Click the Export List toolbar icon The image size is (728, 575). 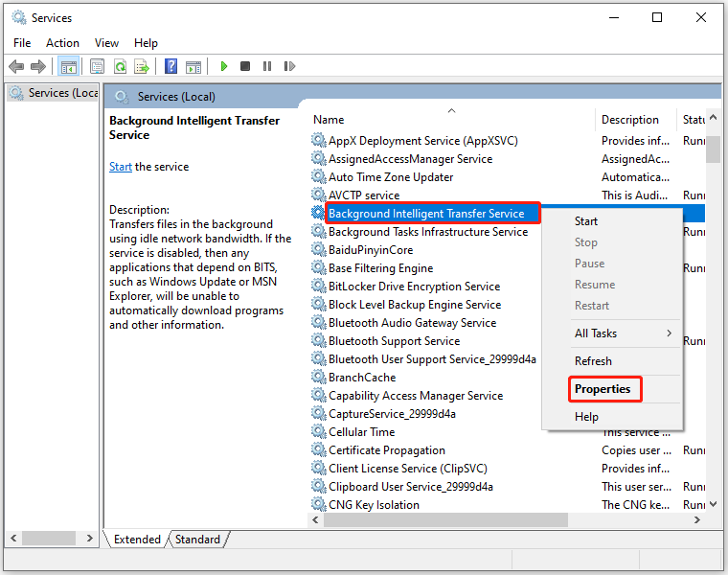(142, 66)
